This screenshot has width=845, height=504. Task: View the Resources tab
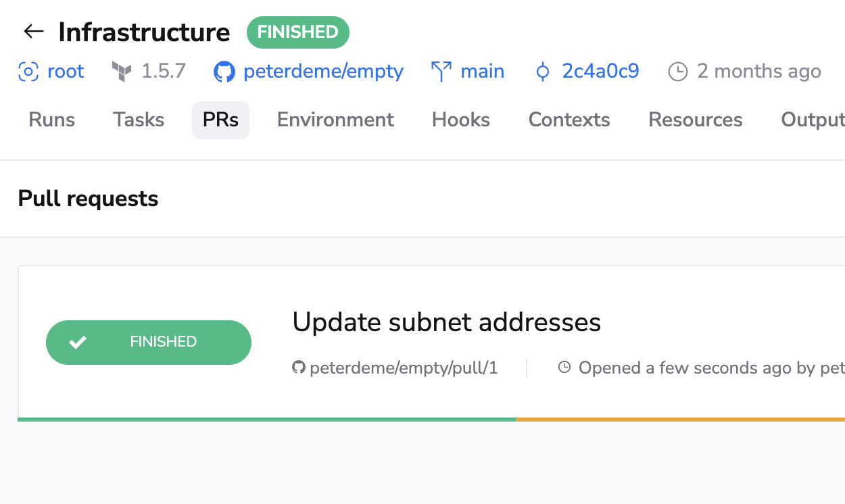(696, 120)
